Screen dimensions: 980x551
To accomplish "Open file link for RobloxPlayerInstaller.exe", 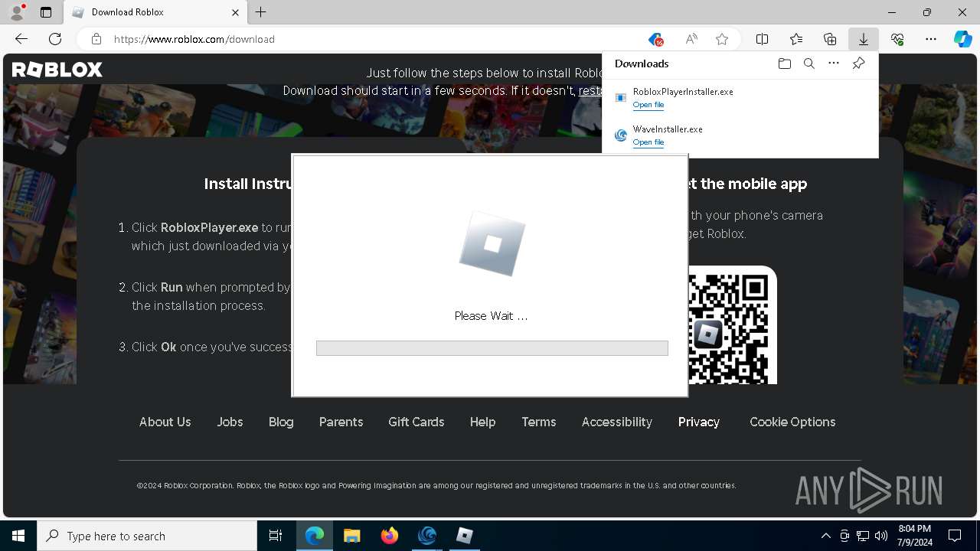I will point(648,105).
